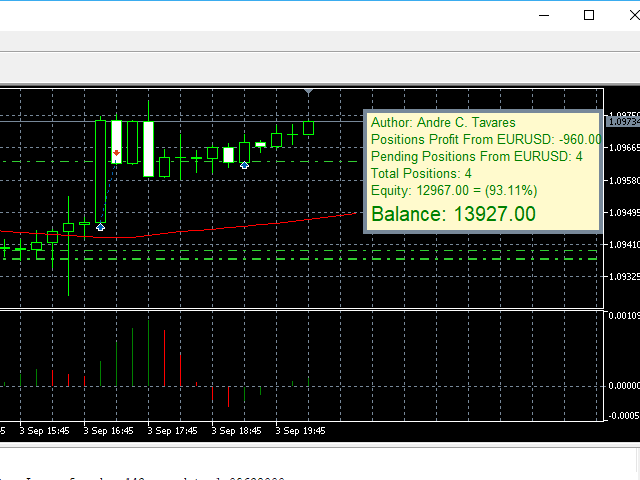This screenshot has height=480, width=640.
Task: Click the grey chart shift triangle at top
Action: coord(309,91)
